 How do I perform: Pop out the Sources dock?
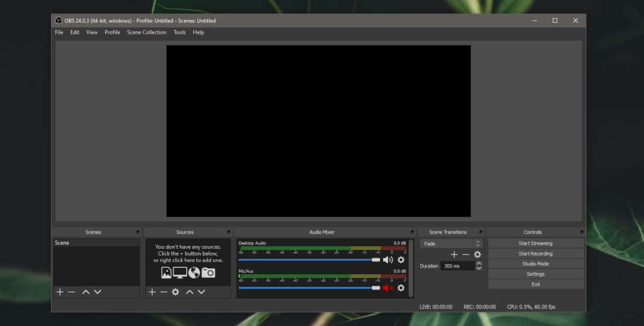[229, 232]
